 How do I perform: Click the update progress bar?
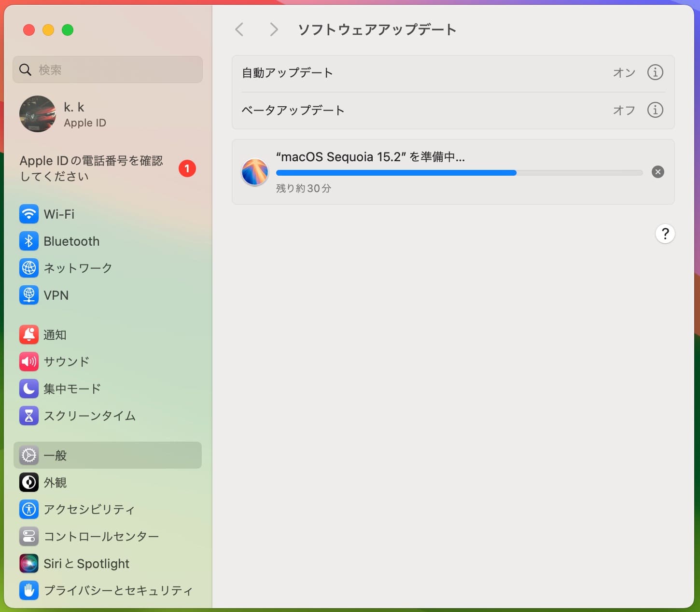tap(459, 173)
